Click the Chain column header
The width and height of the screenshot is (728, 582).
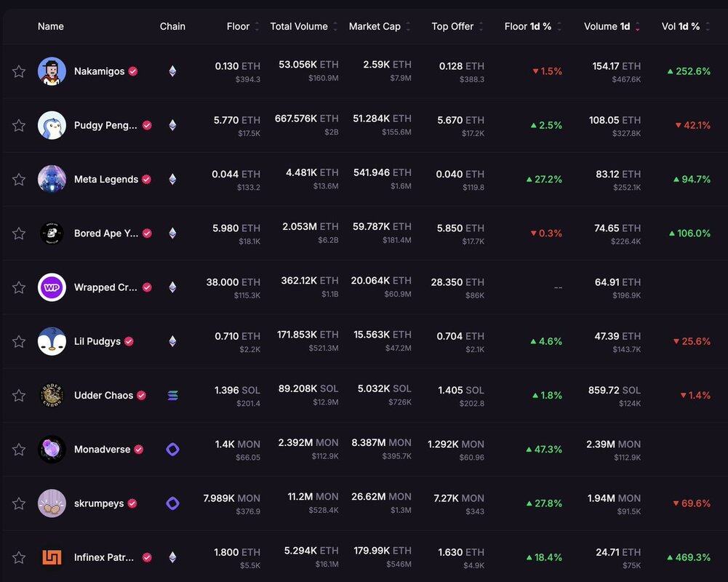coord(172,26)
